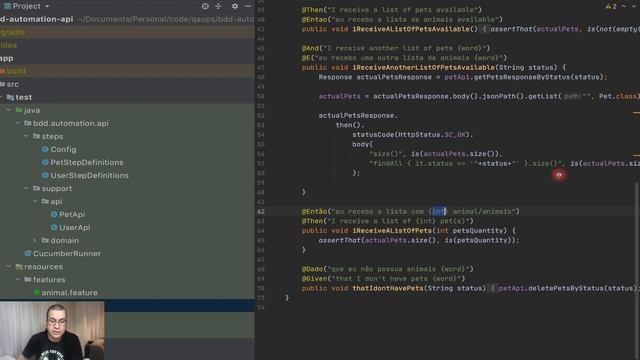The image size is (640, 360).
Task: Select the test folder row
Action: pyautogui.click(x=127, y=97)
